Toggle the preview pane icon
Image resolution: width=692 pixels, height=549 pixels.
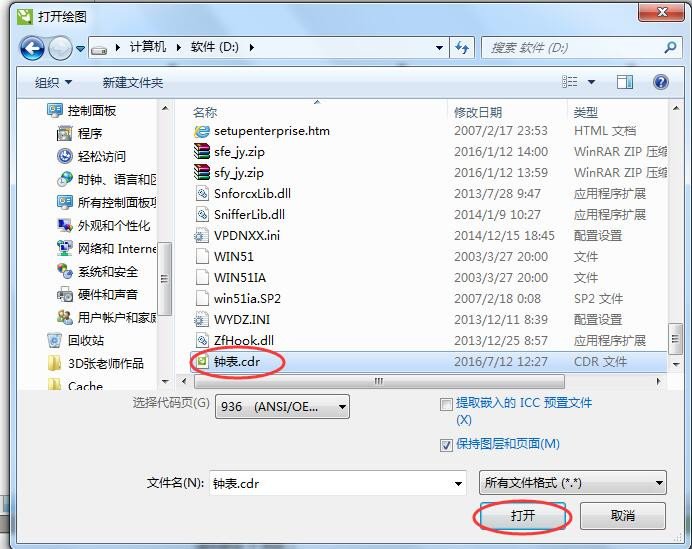click(624, 82)
